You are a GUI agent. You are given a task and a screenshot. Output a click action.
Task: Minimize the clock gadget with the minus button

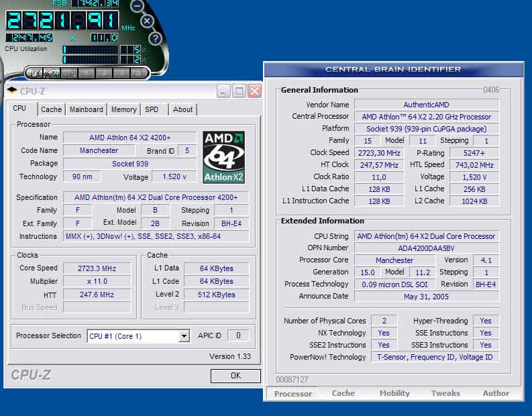click(x=138, y=5)
